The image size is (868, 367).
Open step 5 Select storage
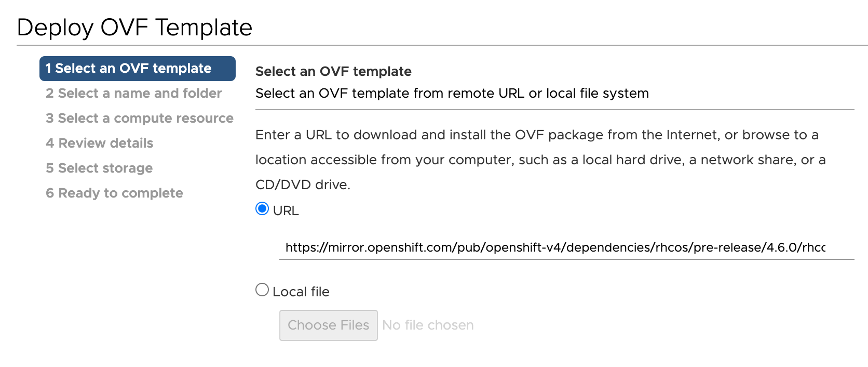click(x=99, y=168)
